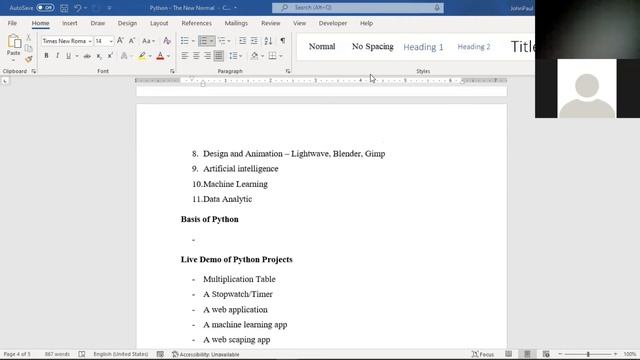The image size is (640, 360).
Task: Click the Text Effects icon
Action: coord(124,56)
